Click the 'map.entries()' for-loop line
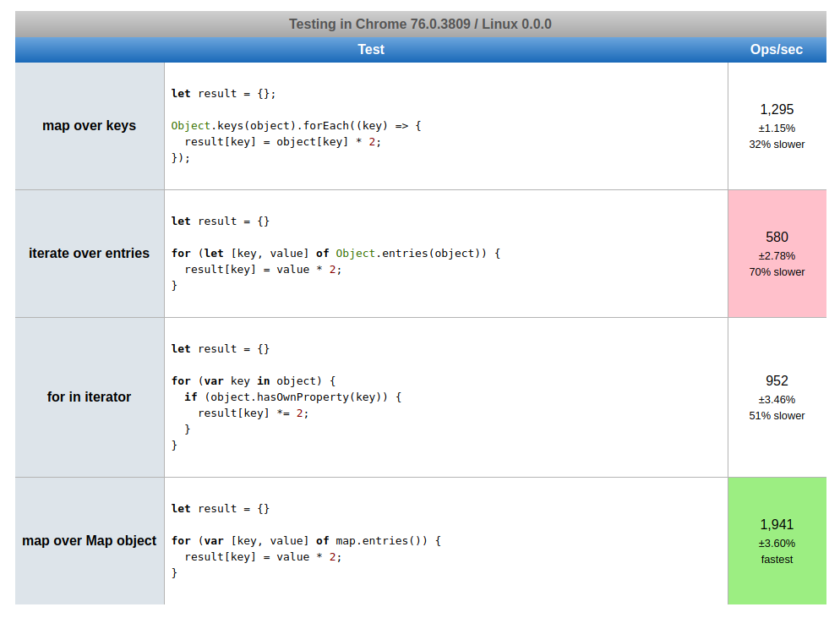Image resolution: width=840 pixels, height=618 pixels. point(306,540)
